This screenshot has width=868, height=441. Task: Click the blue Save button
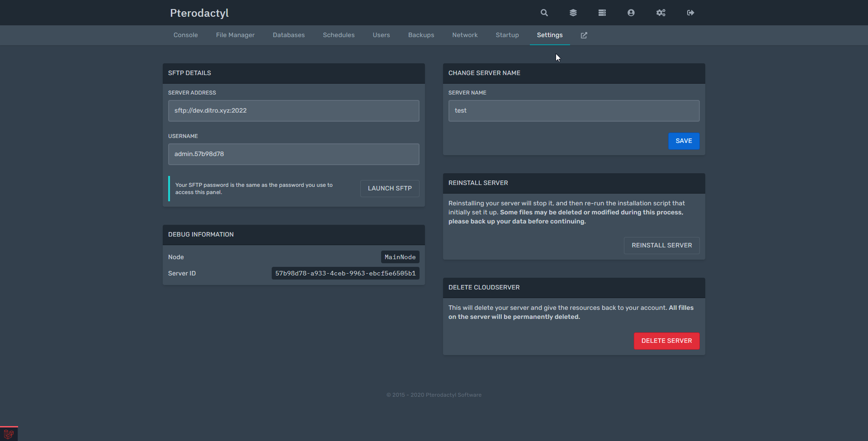(684, 141)
